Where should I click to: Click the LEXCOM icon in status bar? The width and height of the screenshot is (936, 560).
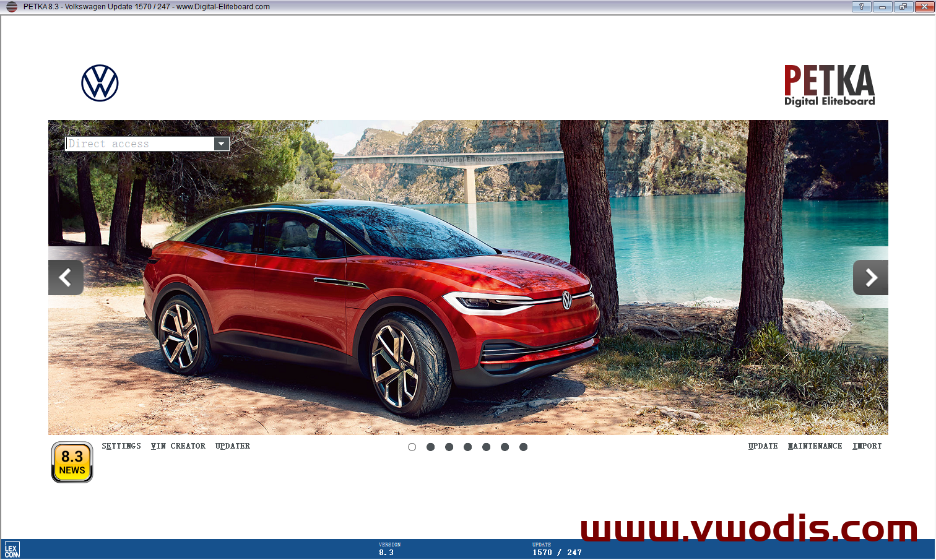[x=12, y=550]
